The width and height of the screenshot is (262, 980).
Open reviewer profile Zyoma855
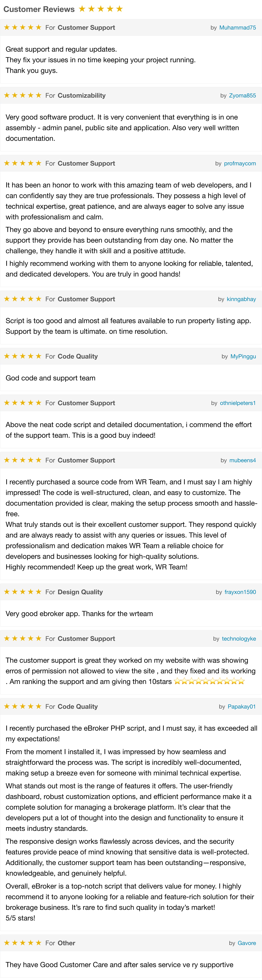tap(242, 95)
